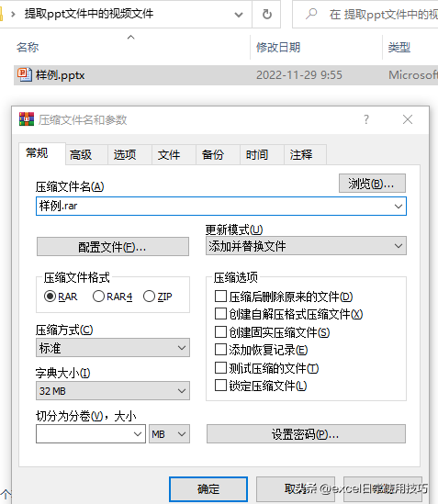
Task: Enable 压缩后删除原来的文件 checkbox
Action: (x=220, y=296)
